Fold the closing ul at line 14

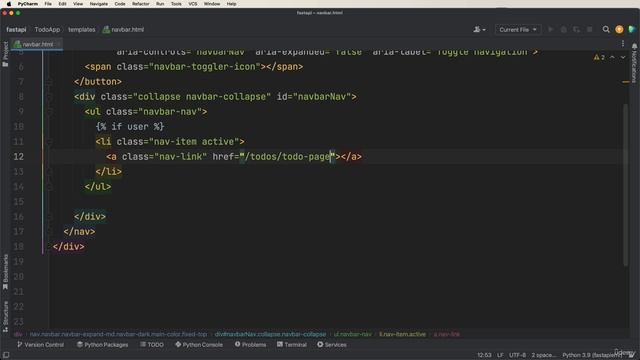[x=49, y=187]
